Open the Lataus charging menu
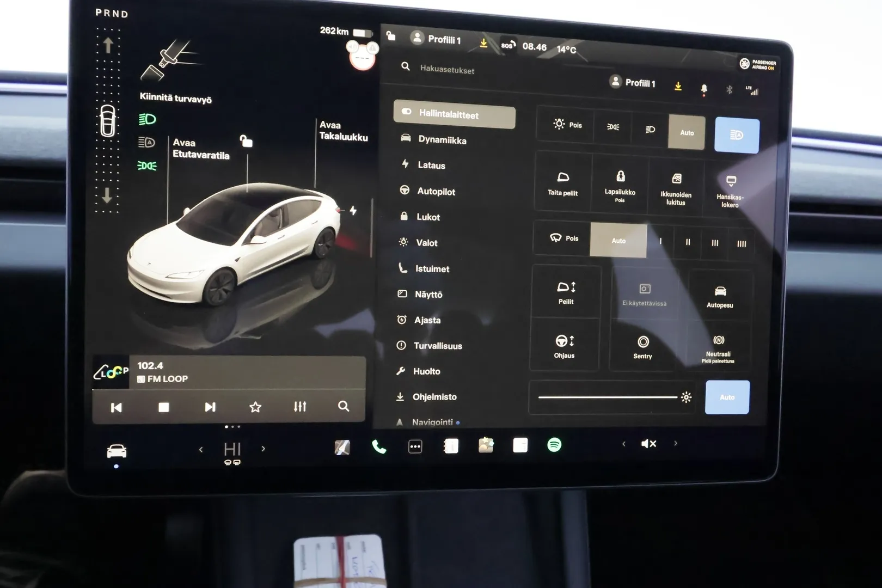Viewport: 882px width, 588px height. (431, 165)
